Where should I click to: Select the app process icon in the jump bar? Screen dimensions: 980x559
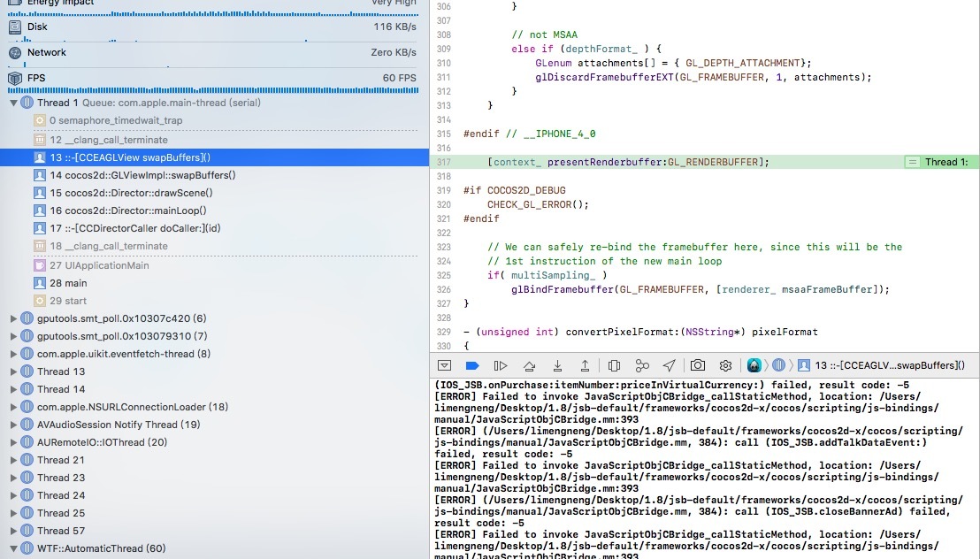[754, 365]
